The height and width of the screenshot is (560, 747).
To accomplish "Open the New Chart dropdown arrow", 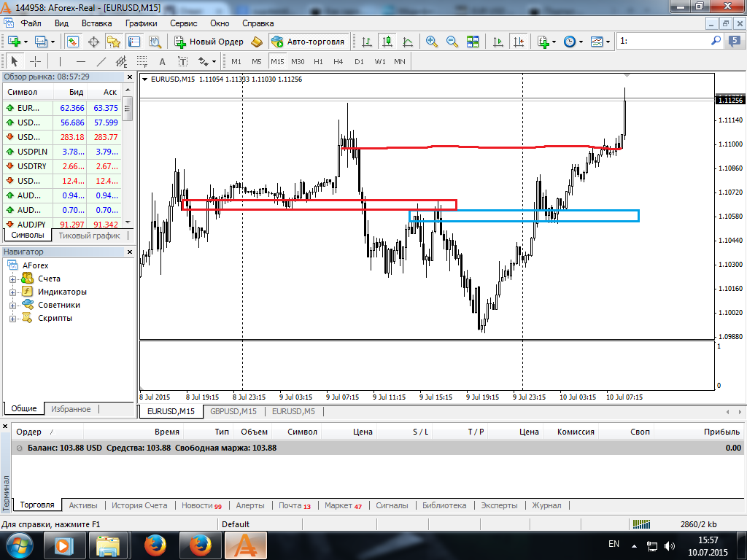I will (26, 42).
